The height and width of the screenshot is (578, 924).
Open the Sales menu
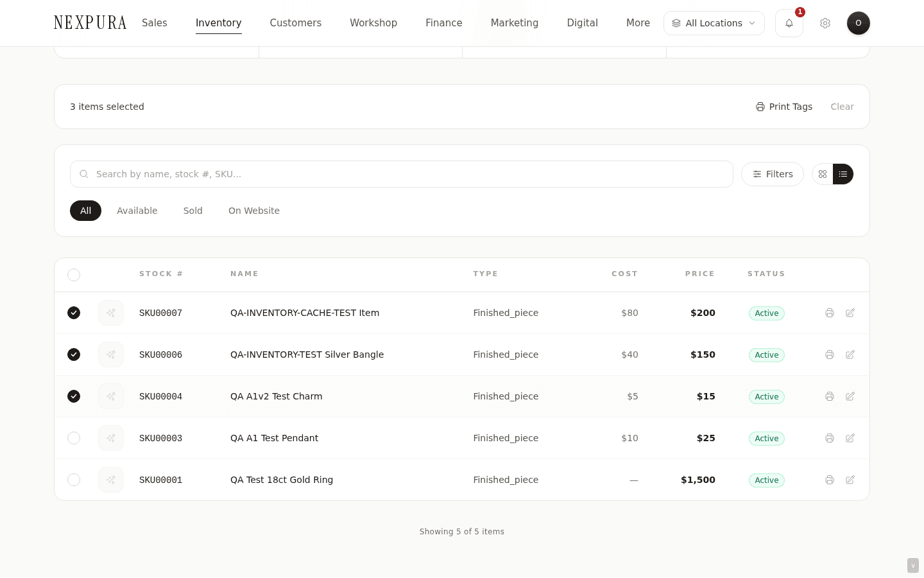pos(155,23)
